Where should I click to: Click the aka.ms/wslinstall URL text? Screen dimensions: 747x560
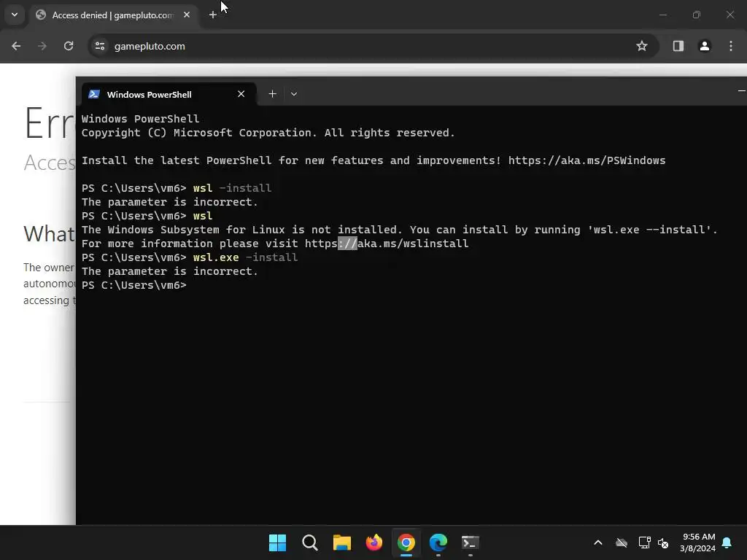387,244
